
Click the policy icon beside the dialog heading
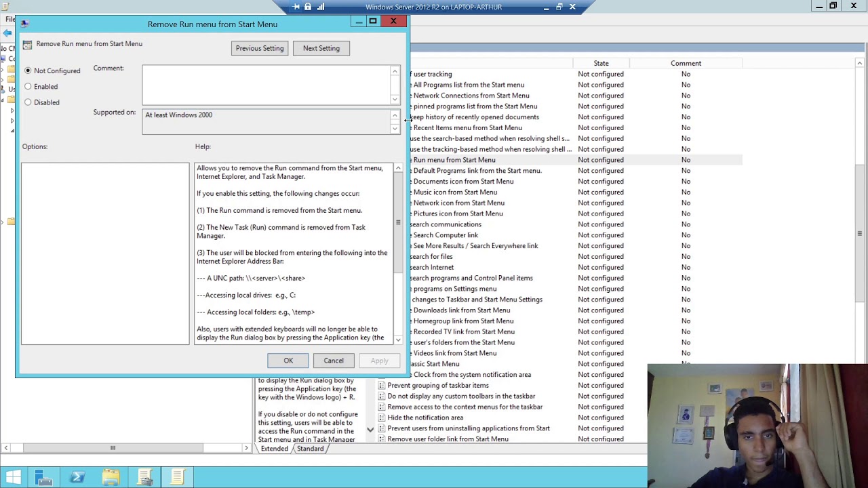click(27, 44)
